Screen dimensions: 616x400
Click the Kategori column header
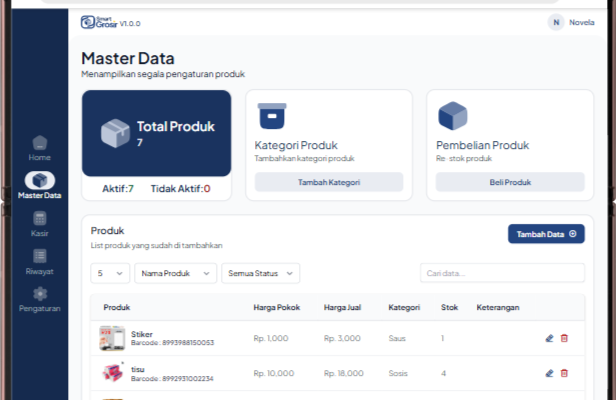click(404, 307)
